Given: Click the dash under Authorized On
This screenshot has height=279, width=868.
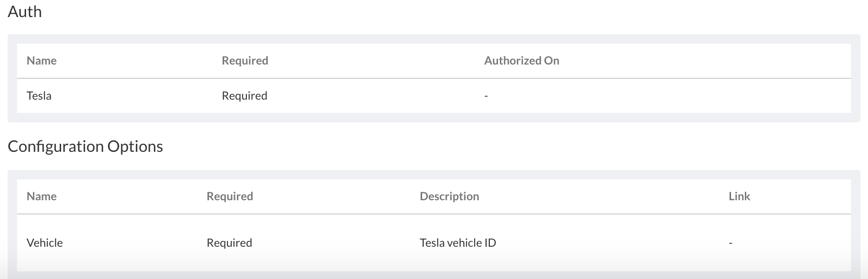Looking at the screenshot, I should (486, 96).
